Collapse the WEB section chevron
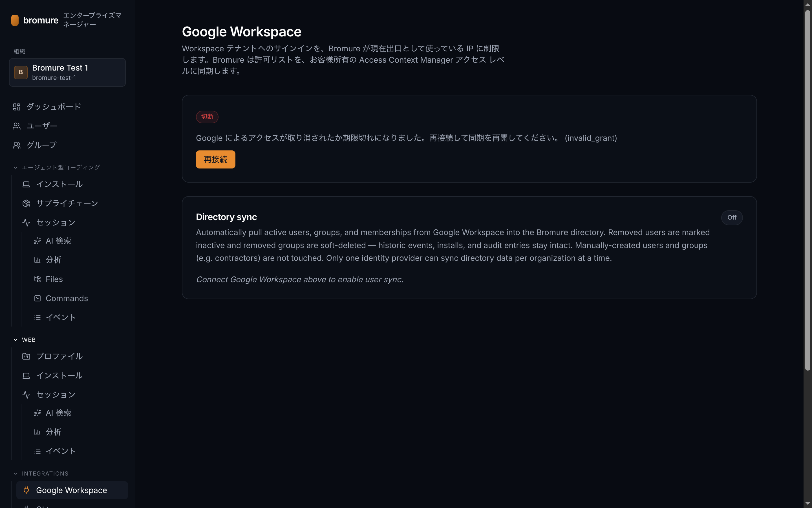 pos(16,340)
